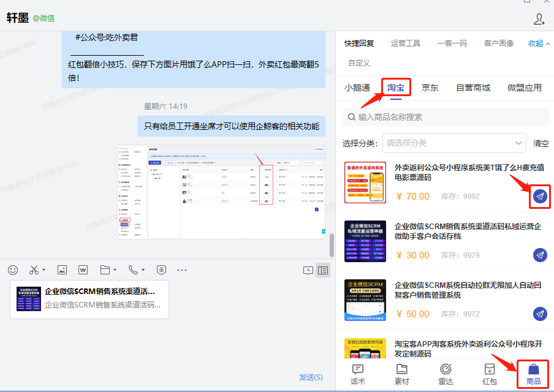Screen dimensions: 554x392
Task: Open the screenshot tool dropdown arrow
Action: pos(44,270)
